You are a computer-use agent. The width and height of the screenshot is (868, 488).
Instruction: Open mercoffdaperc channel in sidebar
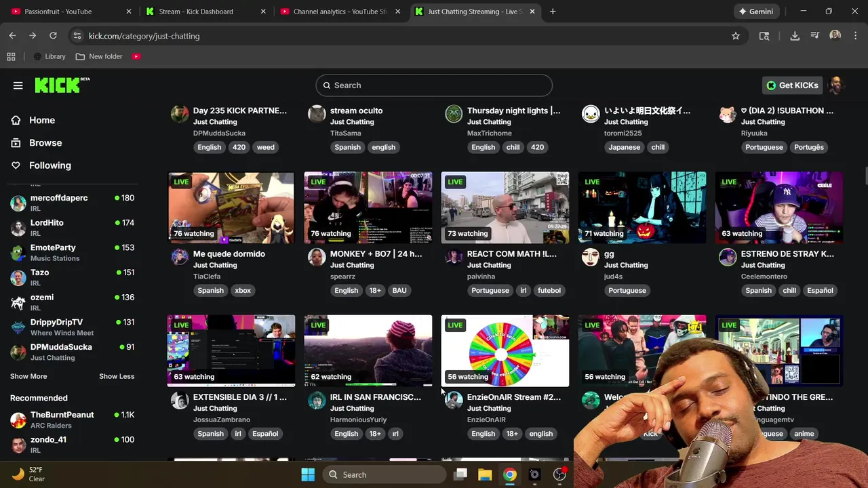72,202
